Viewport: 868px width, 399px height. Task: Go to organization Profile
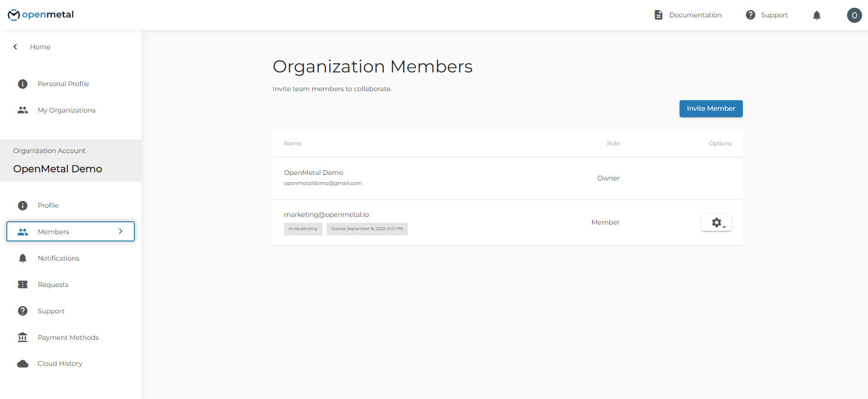tap(48, 205)
